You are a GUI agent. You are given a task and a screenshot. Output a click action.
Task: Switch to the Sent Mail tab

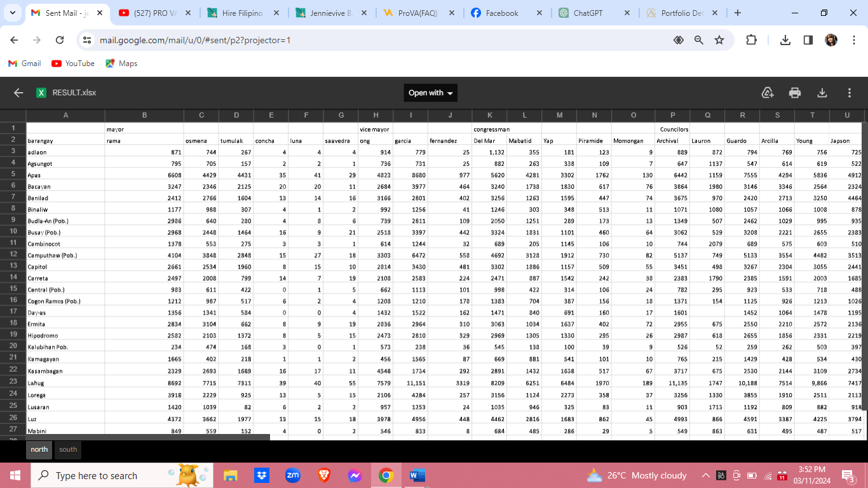[x=66, y=13]
